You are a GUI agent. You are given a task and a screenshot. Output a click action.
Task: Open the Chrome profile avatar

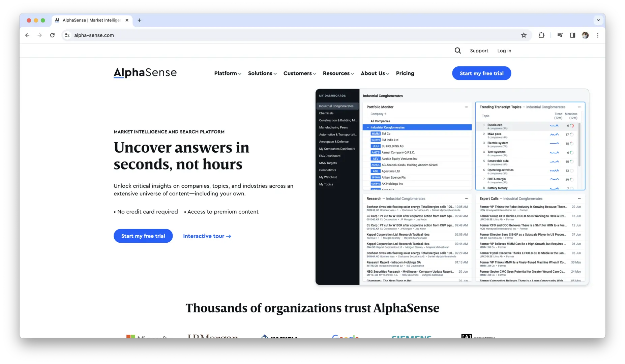click(x=585, y=35)
